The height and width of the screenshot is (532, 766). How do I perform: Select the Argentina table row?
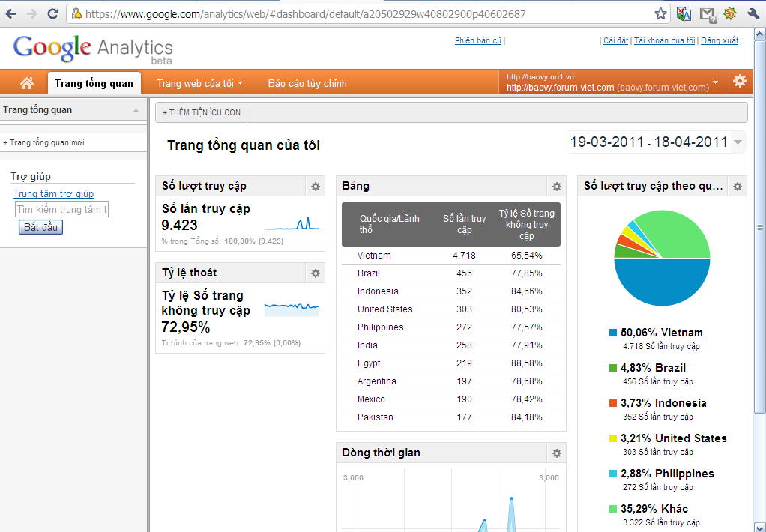451,382
